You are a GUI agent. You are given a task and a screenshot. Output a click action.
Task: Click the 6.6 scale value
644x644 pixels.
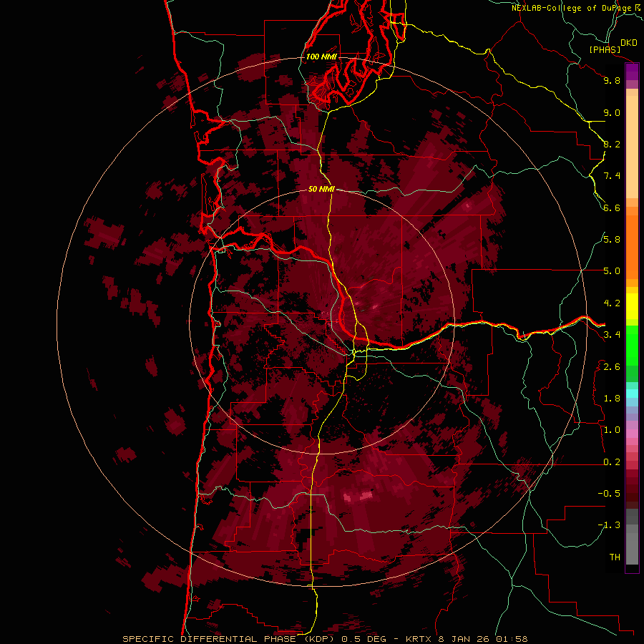point(612,208)
